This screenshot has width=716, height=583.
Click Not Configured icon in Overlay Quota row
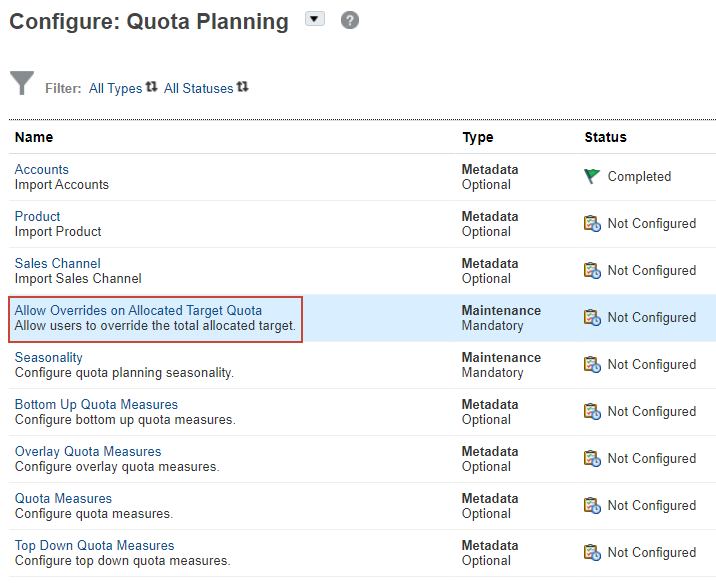pos(592,458)
